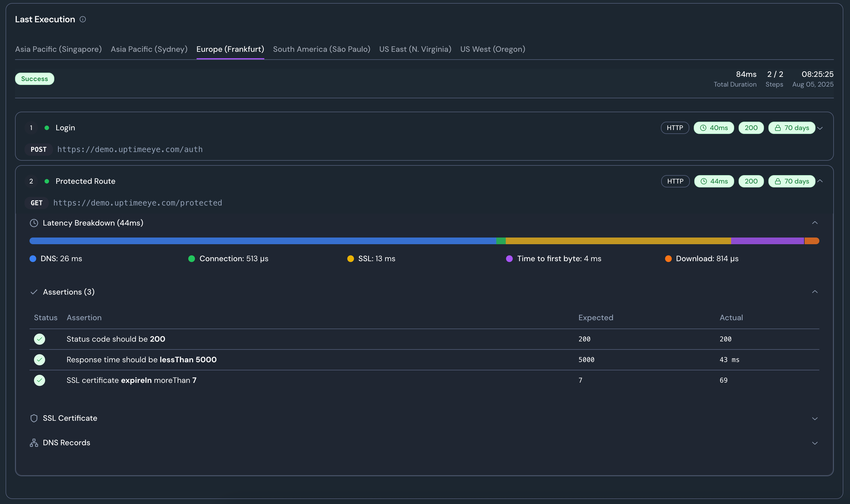Click the checkmark icon beside Assertions heading
Viewport: 850px width, 504px height.
34,292
